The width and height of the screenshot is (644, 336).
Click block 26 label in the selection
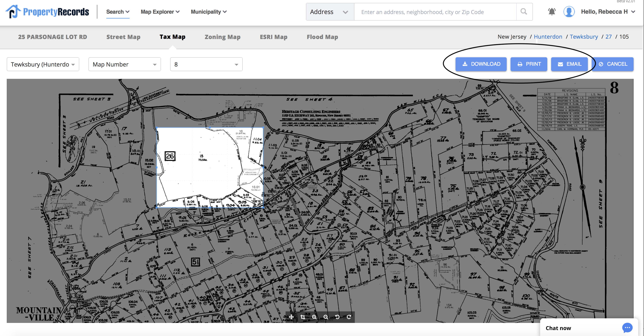[170, 156]
